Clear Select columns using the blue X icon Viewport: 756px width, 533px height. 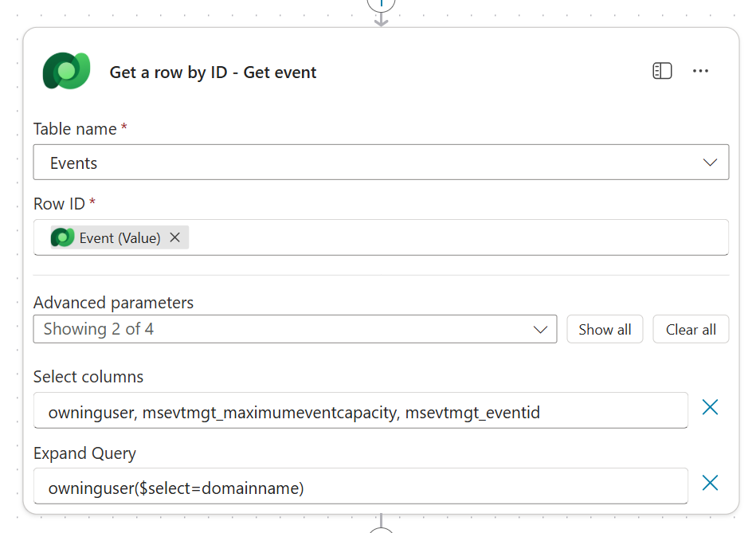click(710, 407)
